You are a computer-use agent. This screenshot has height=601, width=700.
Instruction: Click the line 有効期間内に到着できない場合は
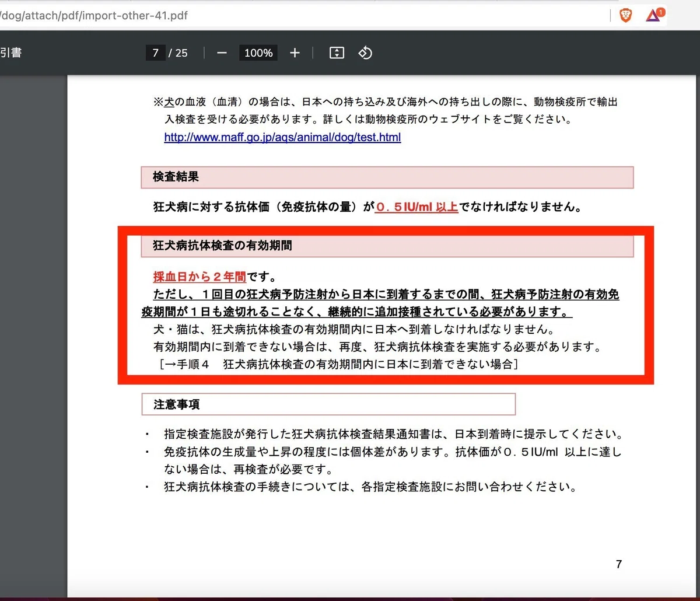(377, 348)
